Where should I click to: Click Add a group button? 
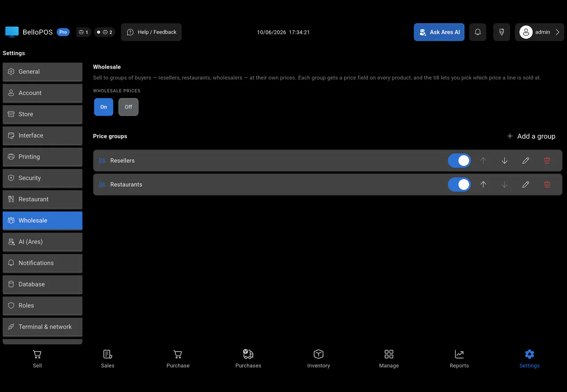[x=531, y=136]
